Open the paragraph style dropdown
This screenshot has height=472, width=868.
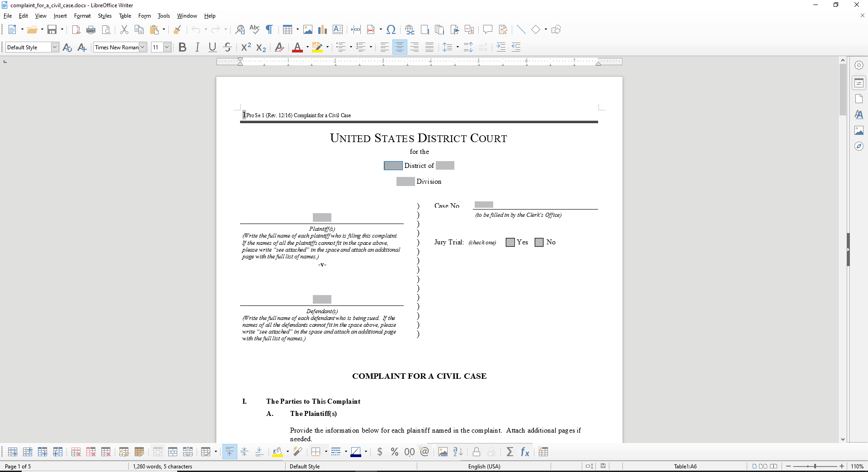pos(54,47)
